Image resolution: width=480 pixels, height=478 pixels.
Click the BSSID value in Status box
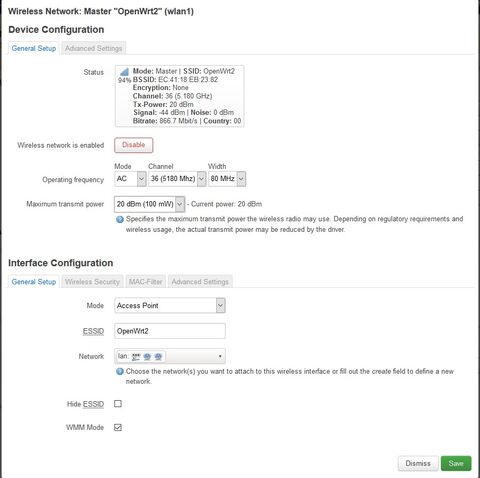[188, 79]
